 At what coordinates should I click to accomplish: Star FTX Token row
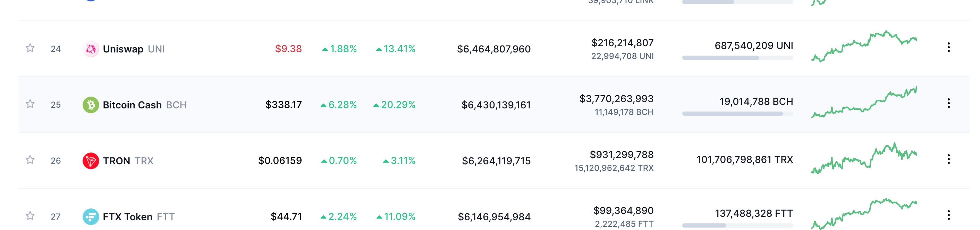point(30,216)
